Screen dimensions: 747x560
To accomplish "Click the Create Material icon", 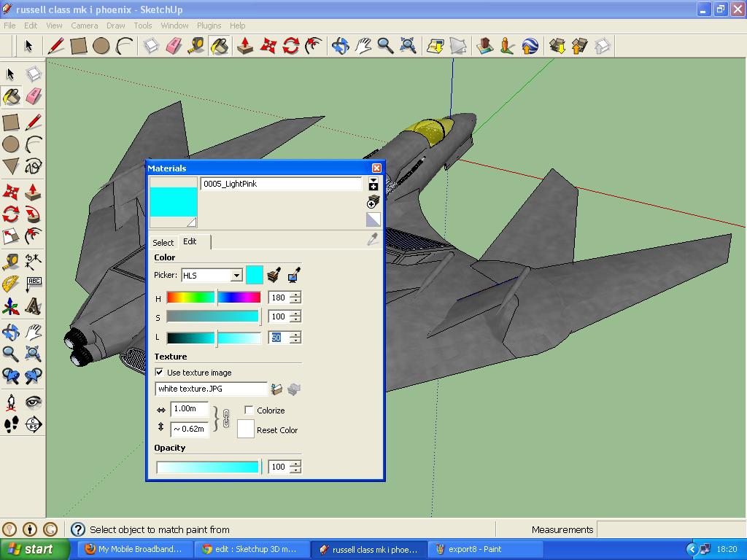I will coord(373,202).
